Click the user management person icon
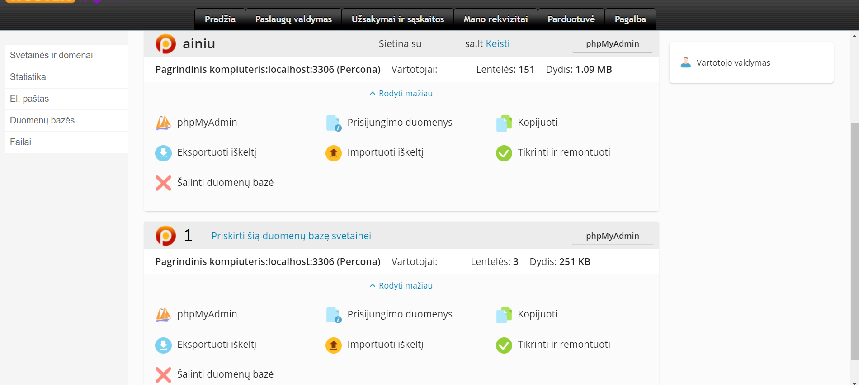 (685, 62)
